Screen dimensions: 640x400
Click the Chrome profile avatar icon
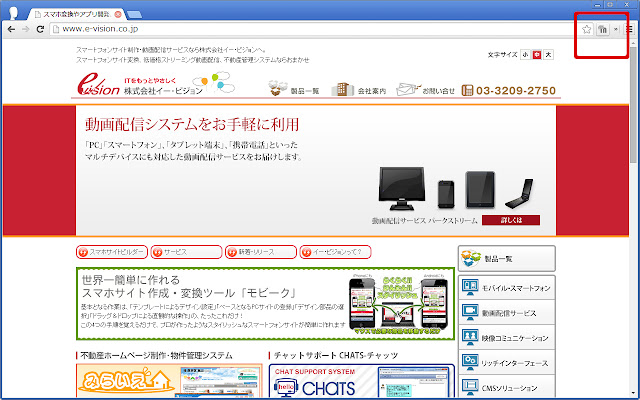tap(13, 13)
